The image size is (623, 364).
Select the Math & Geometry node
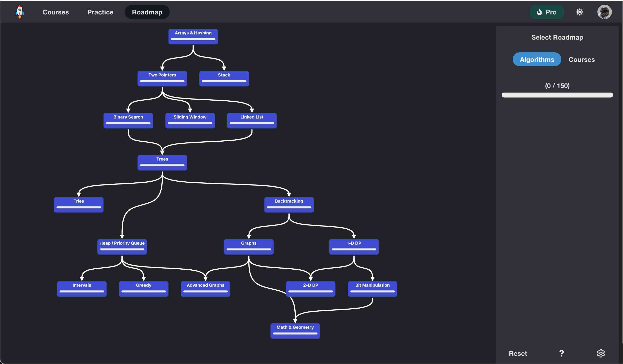click(295, 330)
